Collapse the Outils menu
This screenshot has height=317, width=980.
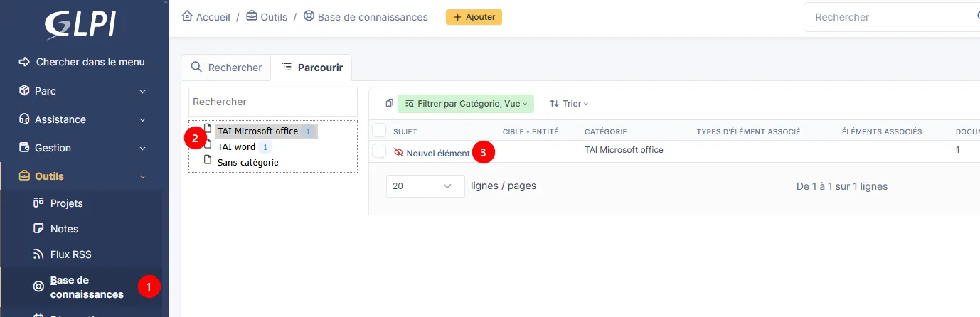click(81, 176)
